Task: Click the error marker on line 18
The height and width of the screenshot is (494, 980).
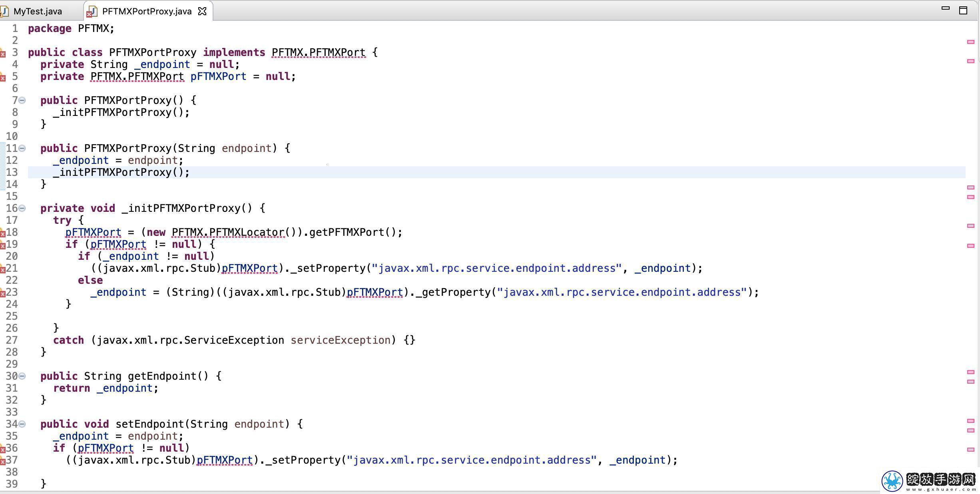Action: pos(2,233)
